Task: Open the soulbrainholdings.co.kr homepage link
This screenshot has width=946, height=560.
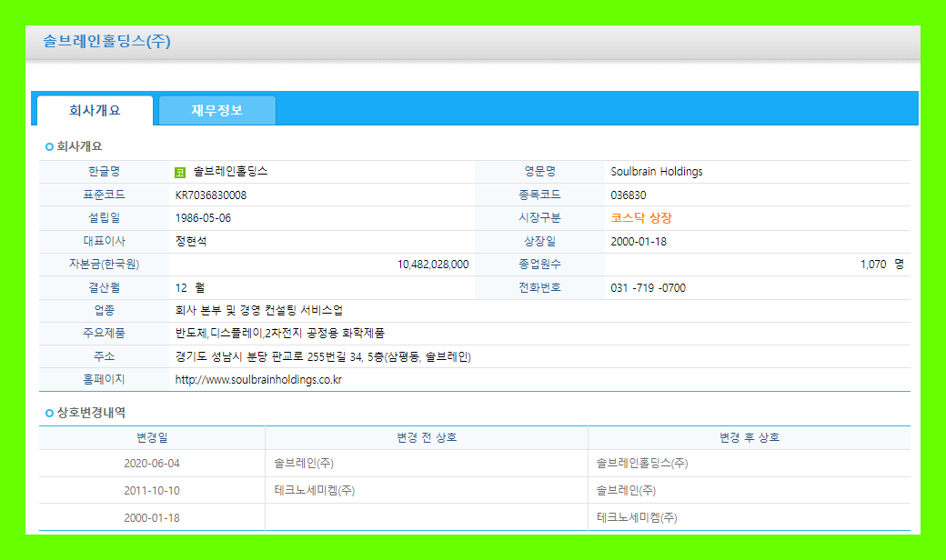Action: tap(258, 380)
